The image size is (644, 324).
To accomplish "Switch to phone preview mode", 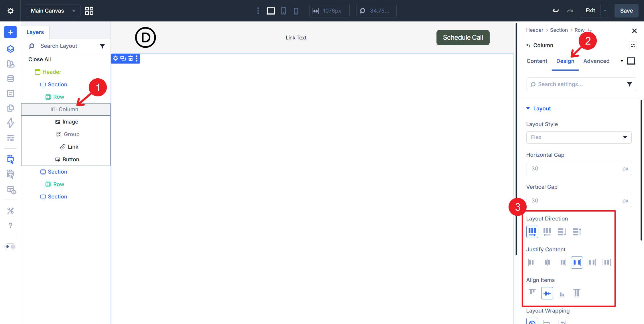I will pos(296,11).
